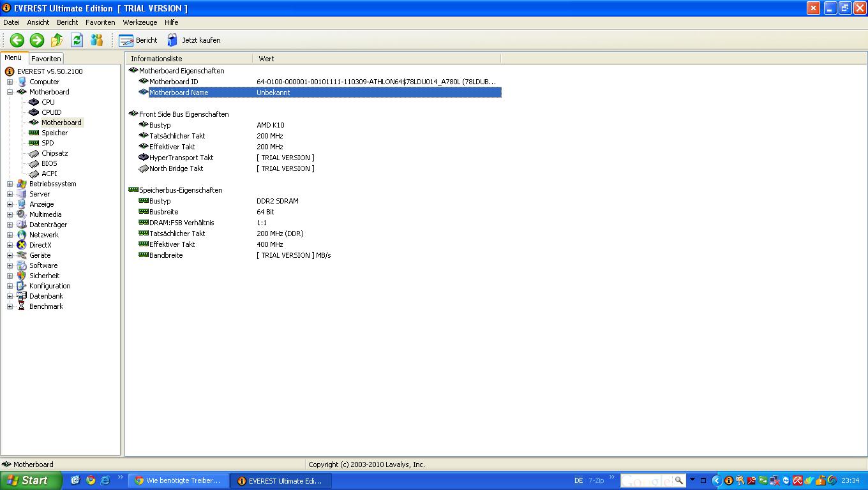Collapse the Motherboard tree node
The image size is (868, 490).
pos(10,92)
